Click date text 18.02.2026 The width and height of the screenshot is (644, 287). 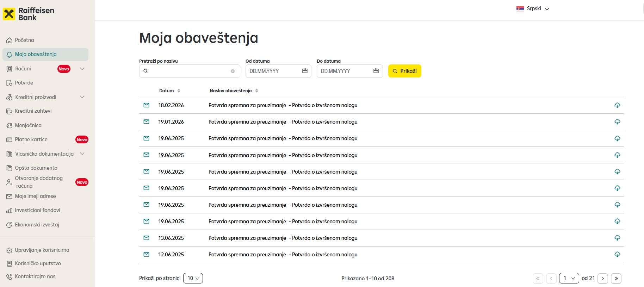coord(171,105)
